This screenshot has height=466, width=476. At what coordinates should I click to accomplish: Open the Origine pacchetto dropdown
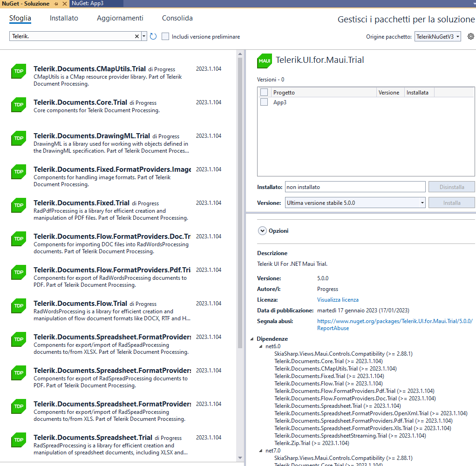tap(437, 36)
